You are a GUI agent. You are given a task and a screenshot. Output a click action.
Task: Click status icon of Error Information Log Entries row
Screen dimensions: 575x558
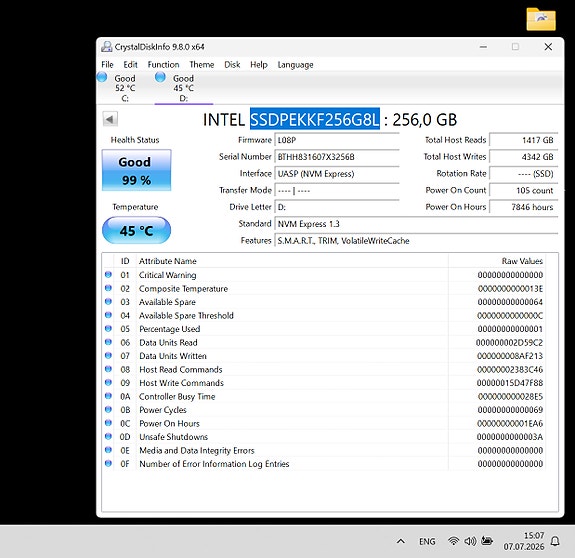click(x=108, y=463)
